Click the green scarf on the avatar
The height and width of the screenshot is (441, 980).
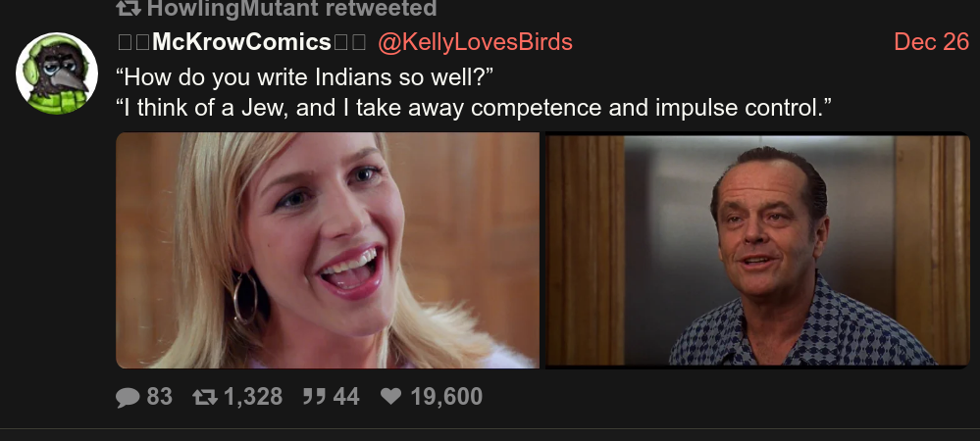(x=58, y=100)
